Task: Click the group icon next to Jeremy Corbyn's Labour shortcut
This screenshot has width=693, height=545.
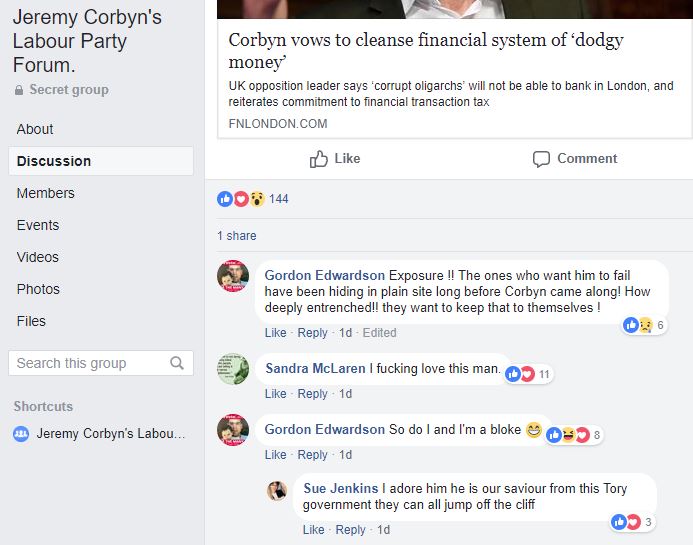Action: pyautogui.click(x=21, y=434)
